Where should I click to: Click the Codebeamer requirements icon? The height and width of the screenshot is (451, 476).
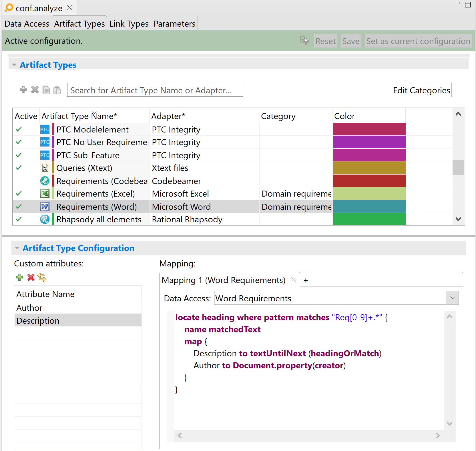tap(45, 181)
